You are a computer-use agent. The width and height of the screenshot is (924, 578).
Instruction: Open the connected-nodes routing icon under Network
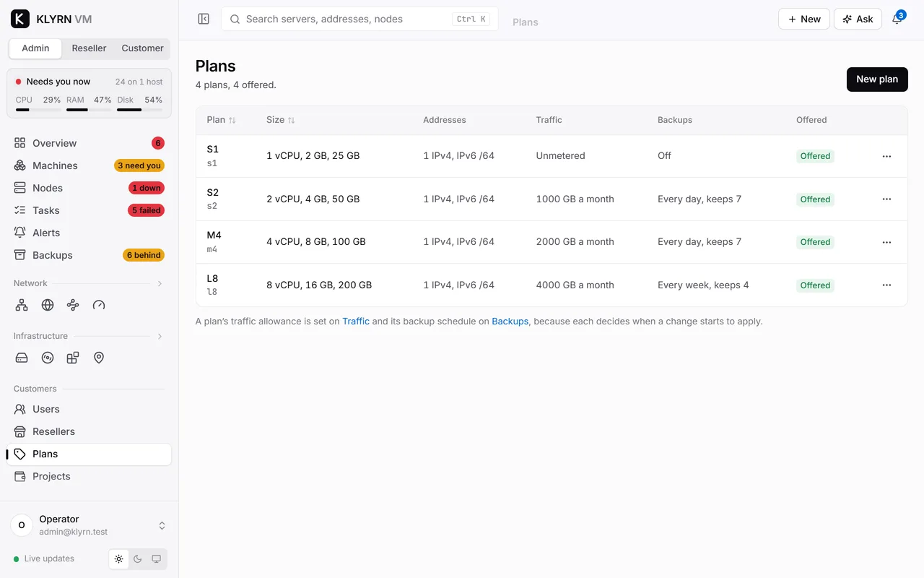point(73,305)
